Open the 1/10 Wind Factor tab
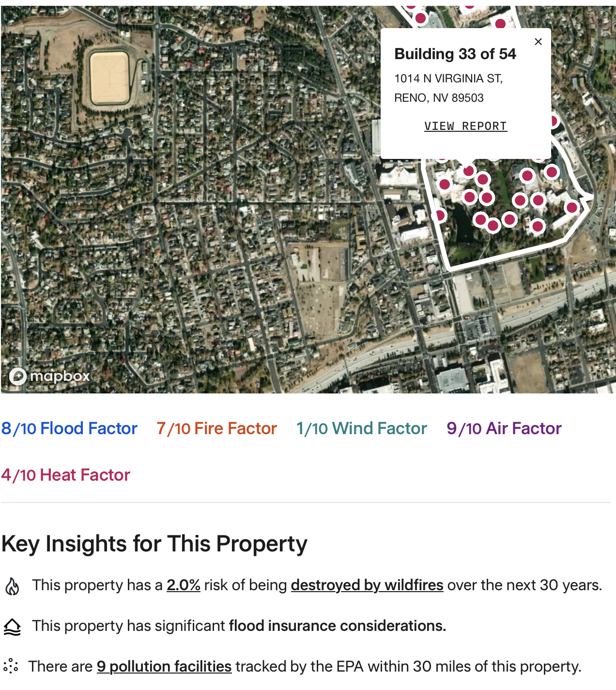 click(362, 428)
